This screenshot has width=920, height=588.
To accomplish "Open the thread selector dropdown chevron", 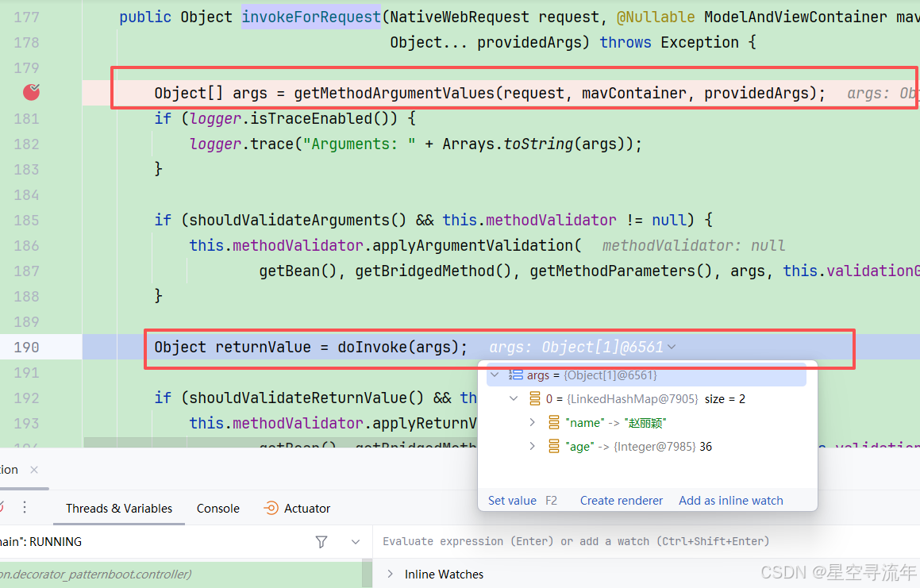I will click(356, 542).
